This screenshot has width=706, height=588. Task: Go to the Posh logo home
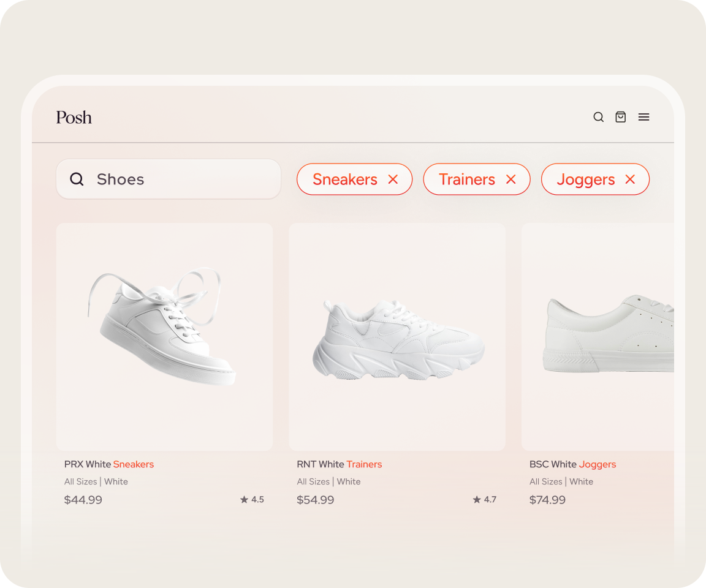coord(74,117)
